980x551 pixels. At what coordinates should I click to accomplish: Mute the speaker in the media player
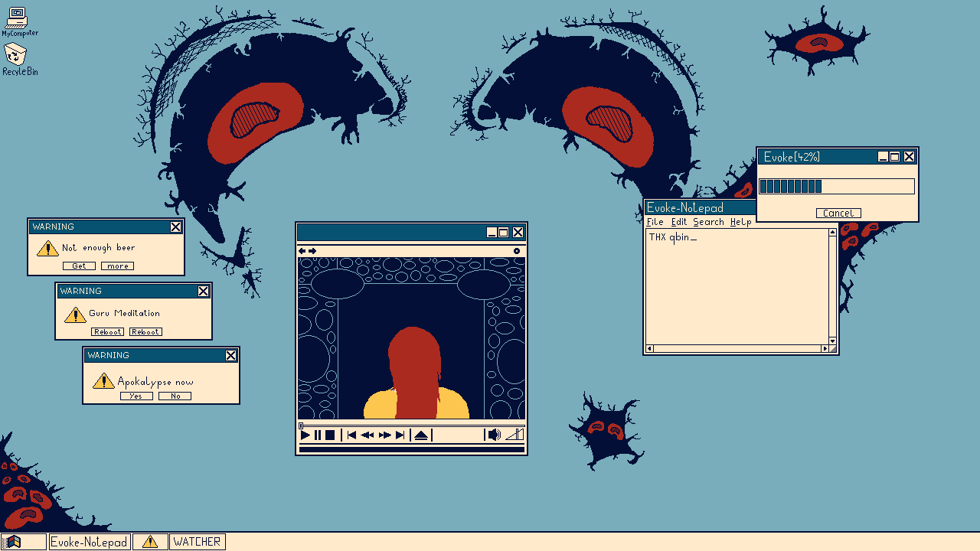[494, 435]
